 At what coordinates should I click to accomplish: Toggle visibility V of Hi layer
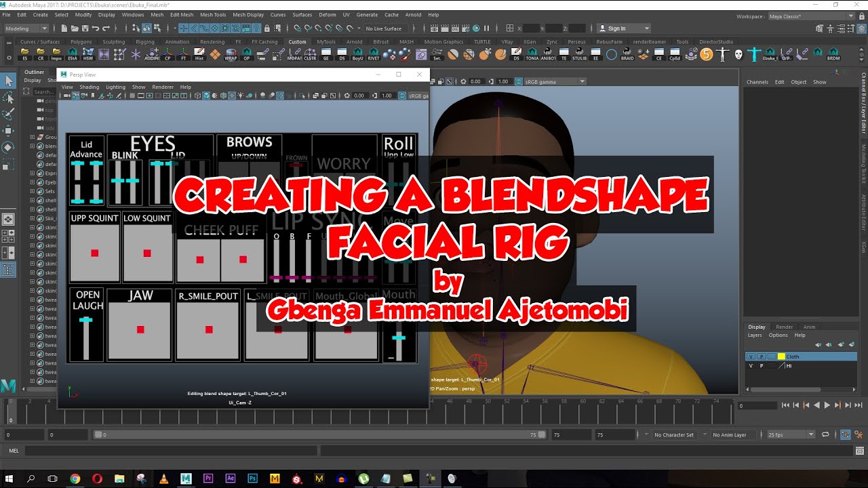(751, 366)
